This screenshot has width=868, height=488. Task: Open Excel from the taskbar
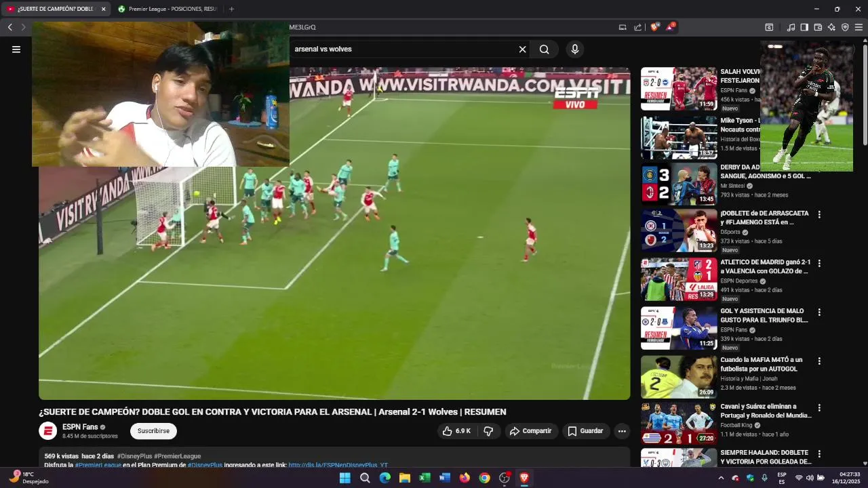coord(425,478)
